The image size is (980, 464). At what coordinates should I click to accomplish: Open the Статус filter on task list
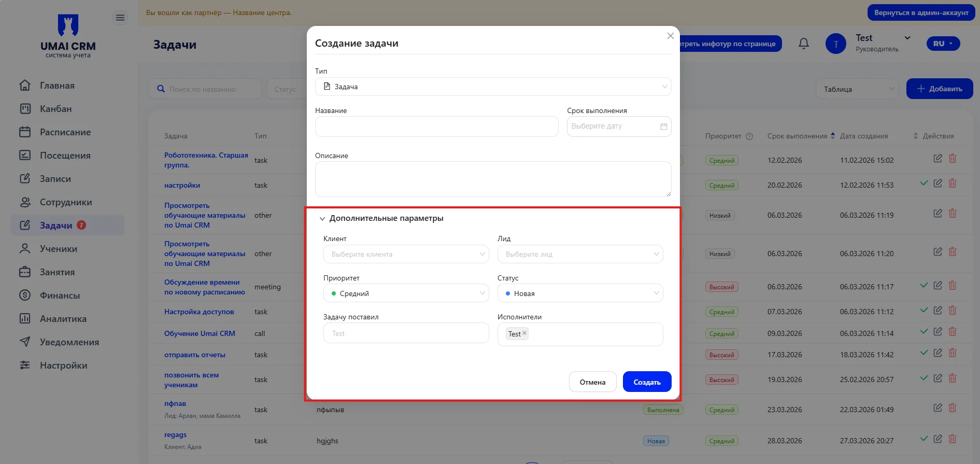tap(287, 89)
